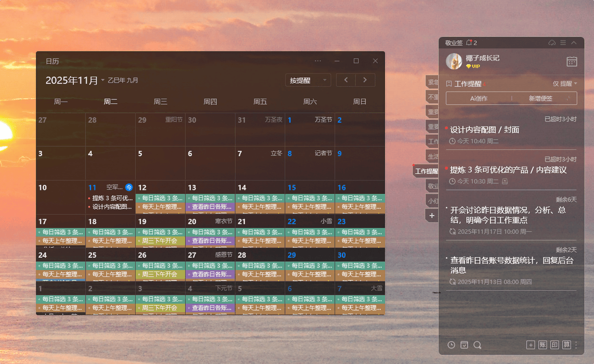Go to next month in calendar
This screenshot has width=594, height=364.
(x=365, y=80)
